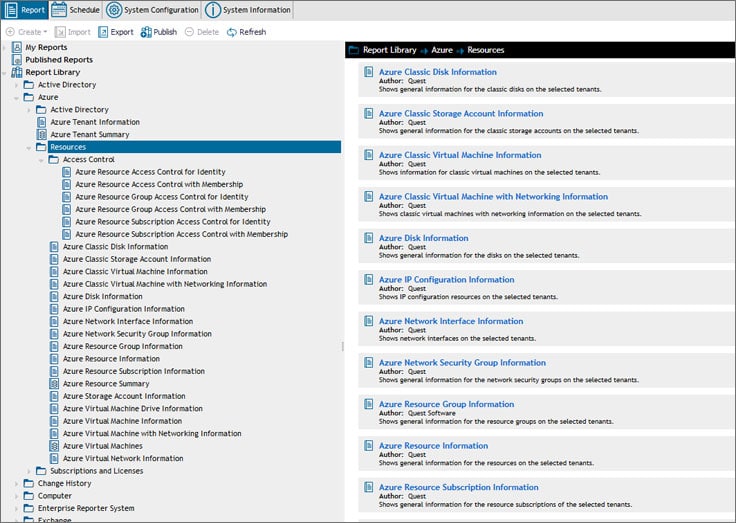Image resolution: width=736 pixels, height=523 pixels.
Task: Click icon for Azure Resource Access Control for Identity
Action: click(x=66, y=172)
